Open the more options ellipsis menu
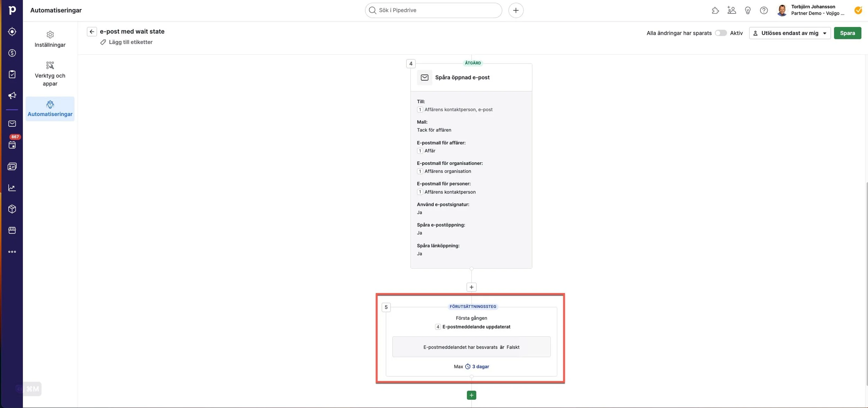Image resolution: width=868 pixels, height=408 pixels. coord(12,252)
